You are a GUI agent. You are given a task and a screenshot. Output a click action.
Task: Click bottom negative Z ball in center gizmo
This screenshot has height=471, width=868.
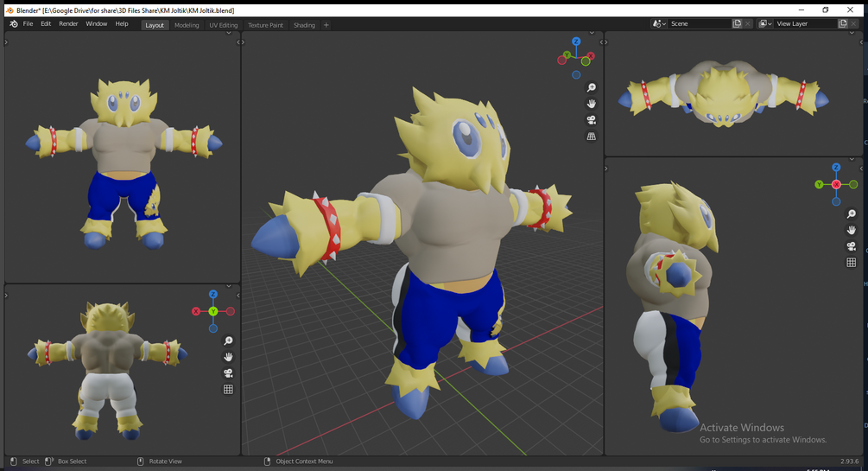tap(576, 75)
